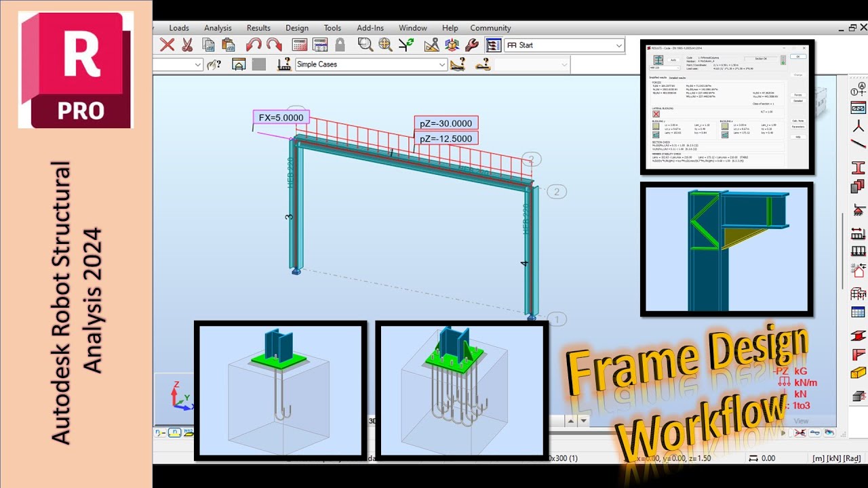
Task: Toggle the crossed-out display icon at bottom right
Action: (x=802, y=432)
